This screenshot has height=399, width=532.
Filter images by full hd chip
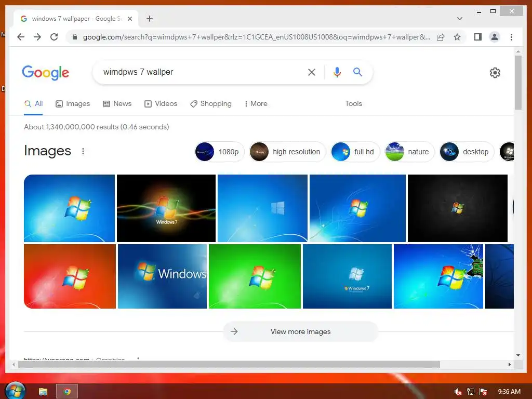[x=355, y=152]
